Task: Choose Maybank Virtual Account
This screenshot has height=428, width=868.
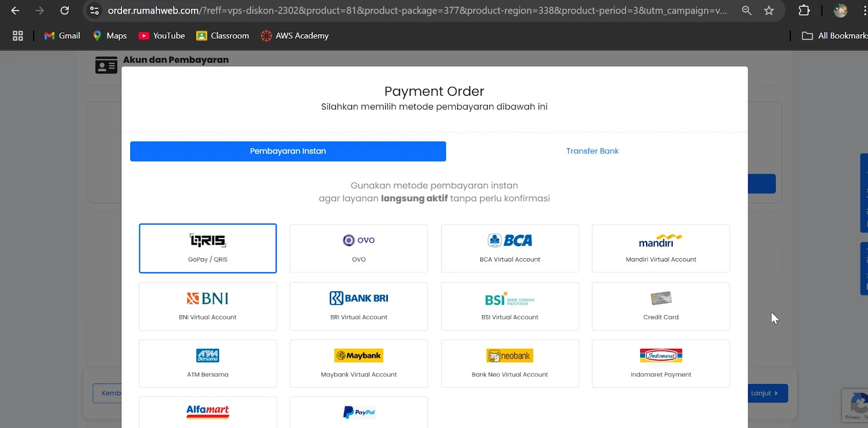Action: click(359, 363)
